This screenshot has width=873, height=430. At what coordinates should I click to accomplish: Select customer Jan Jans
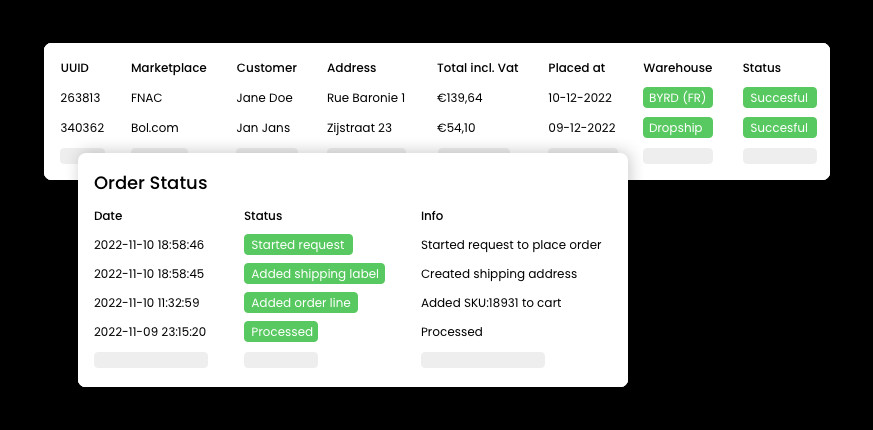pyautogui.click(x=263, y=128)
